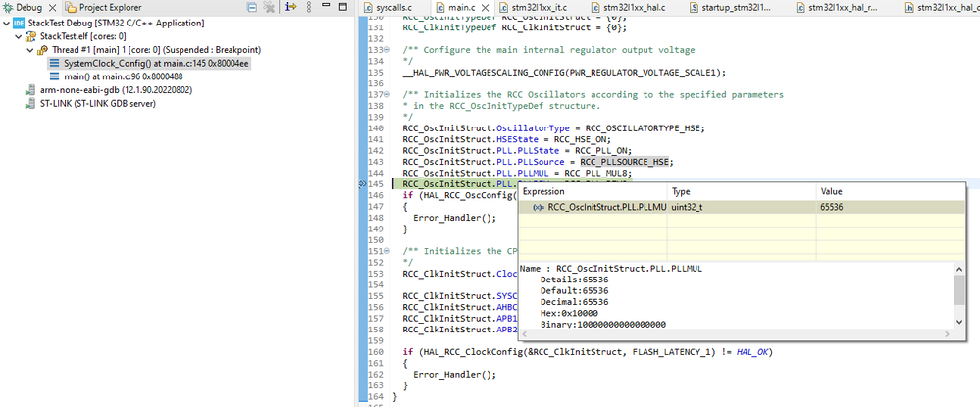This screenshot has height=407, width=980.
Task: Click FLASH_LATENCY_1 argument on line 160
Action: 671,352
